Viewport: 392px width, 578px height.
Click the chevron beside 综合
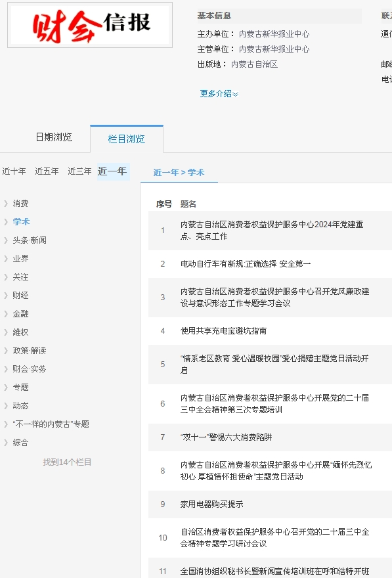point(5,443)
